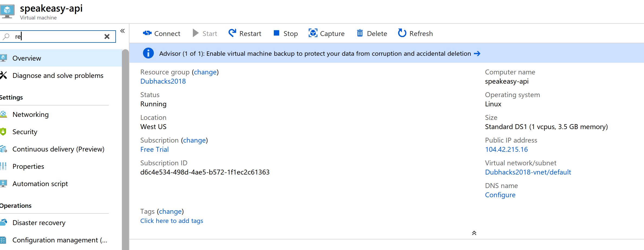Click the Disaster recovery cloud icon
Viewport: 644px width, 250px height.
[3, 222]
